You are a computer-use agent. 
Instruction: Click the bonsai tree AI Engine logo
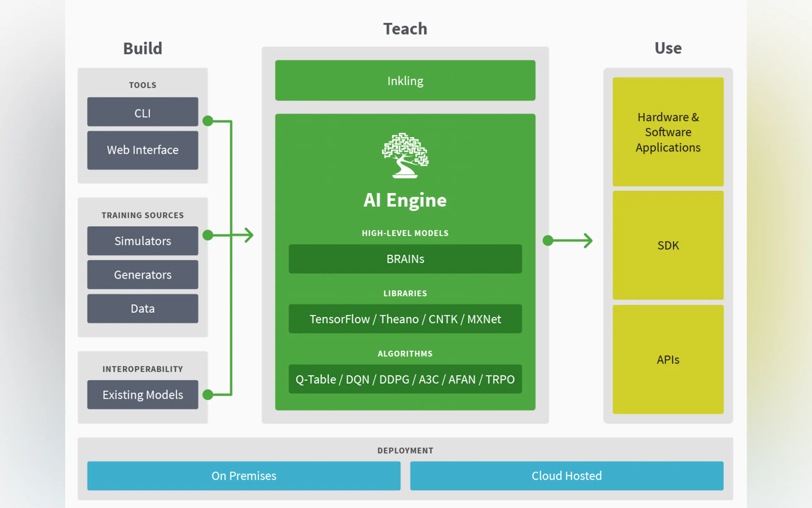pos(405,155)
